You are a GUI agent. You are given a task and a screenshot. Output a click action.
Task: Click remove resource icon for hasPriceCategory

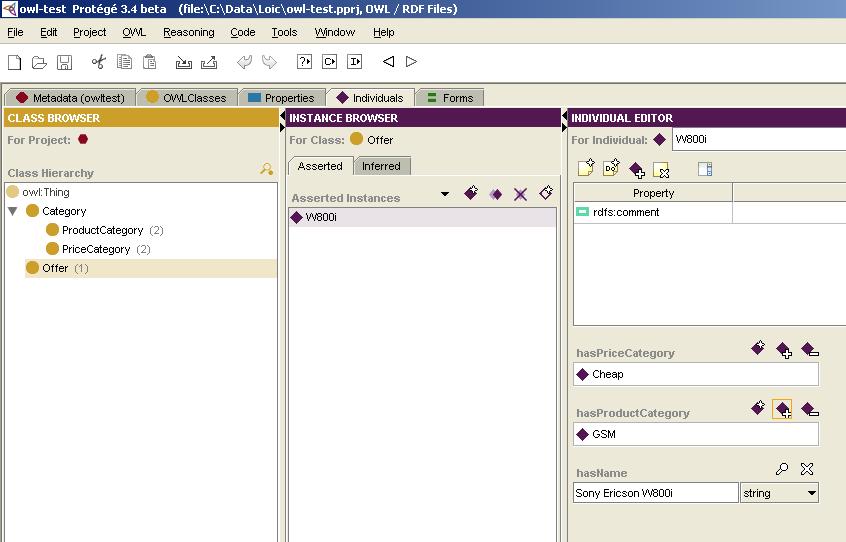coord(810,349)
